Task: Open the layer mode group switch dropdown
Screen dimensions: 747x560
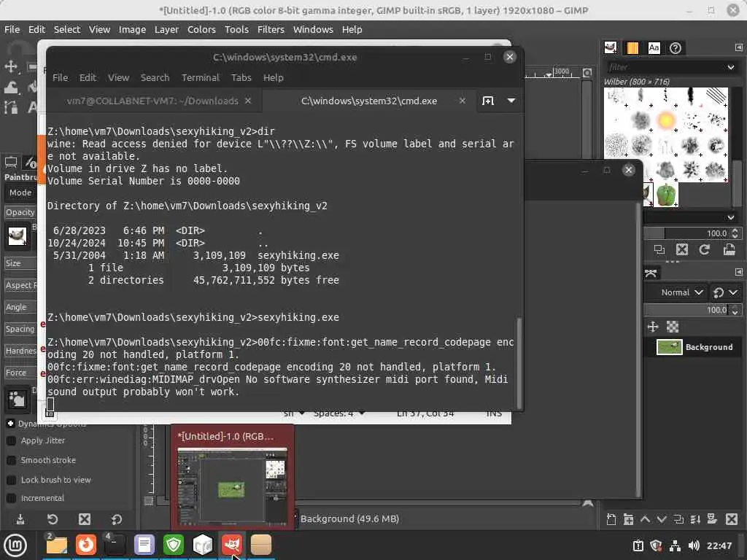Action: click(725, 292)
